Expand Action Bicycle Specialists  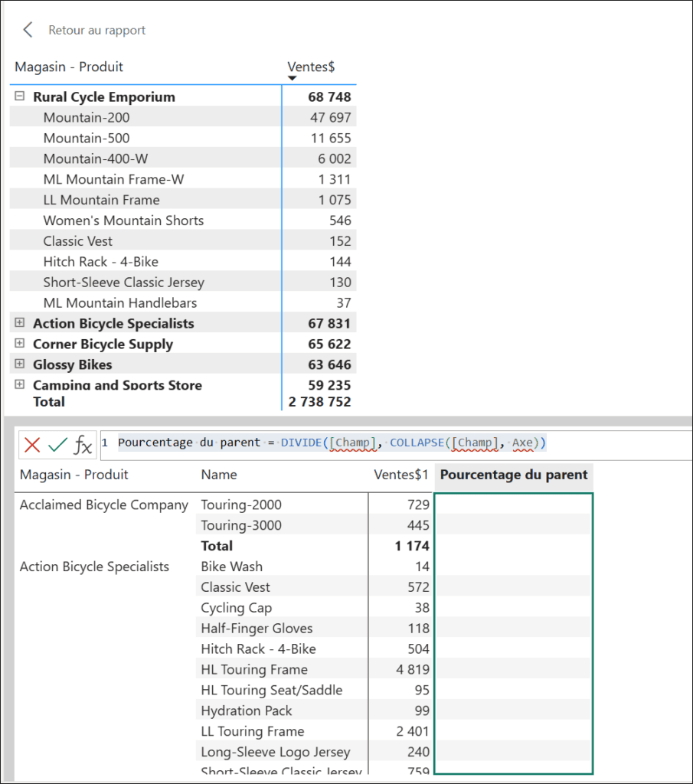(19, 322)
